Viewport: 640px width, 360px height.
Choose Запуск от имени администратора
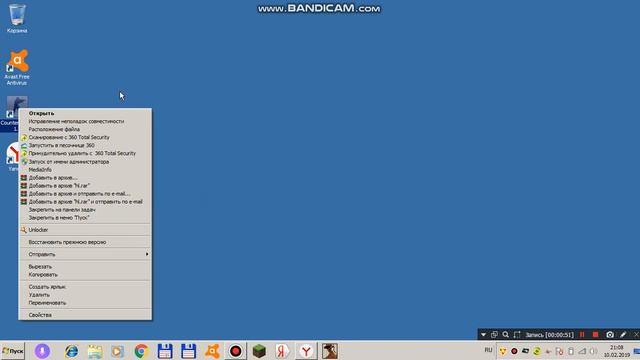[85, 162]
